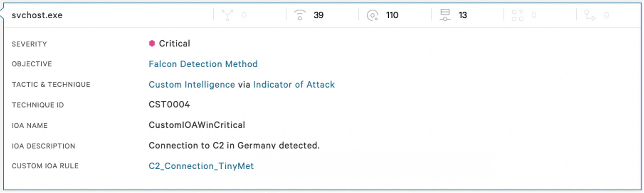Select the CustomIOAWinCritical IOA name
644x193 pixels.
(197, 125)
